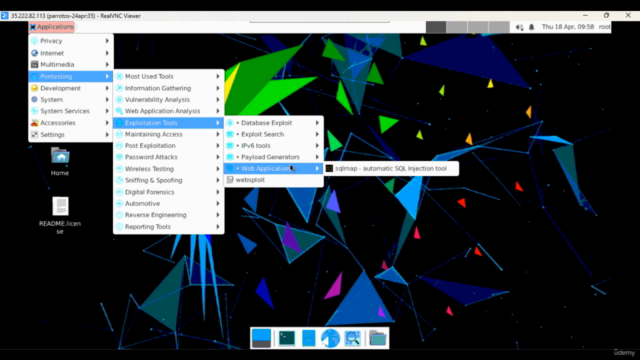This screenshot has width=640, height=360.
Task: Launch websploit from the menu
Action: click(x=273, y=180)
